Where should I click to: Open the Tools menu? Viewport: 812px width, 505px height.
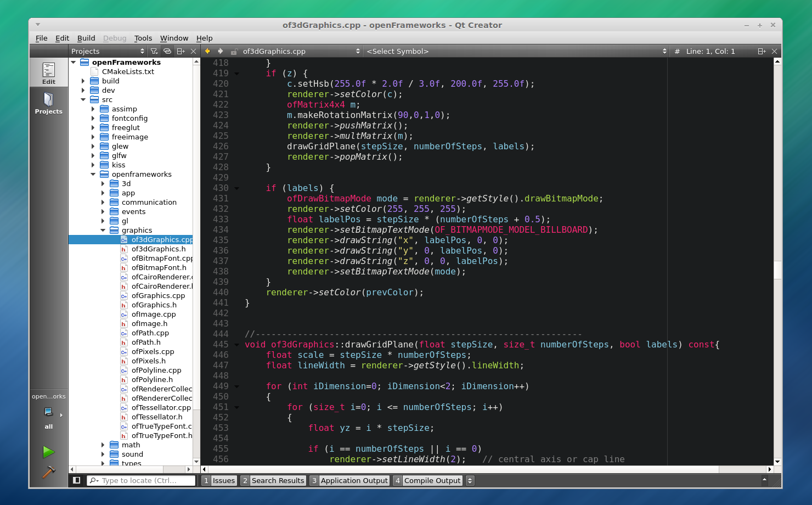pos(143,38)
